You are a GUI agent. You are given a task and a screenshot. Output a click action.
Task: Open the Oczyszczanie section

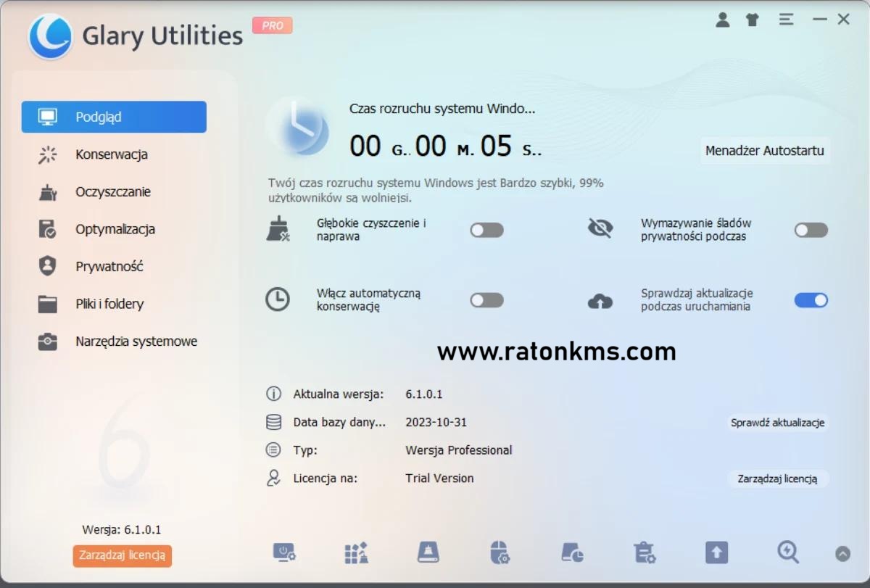click(114, 192)
